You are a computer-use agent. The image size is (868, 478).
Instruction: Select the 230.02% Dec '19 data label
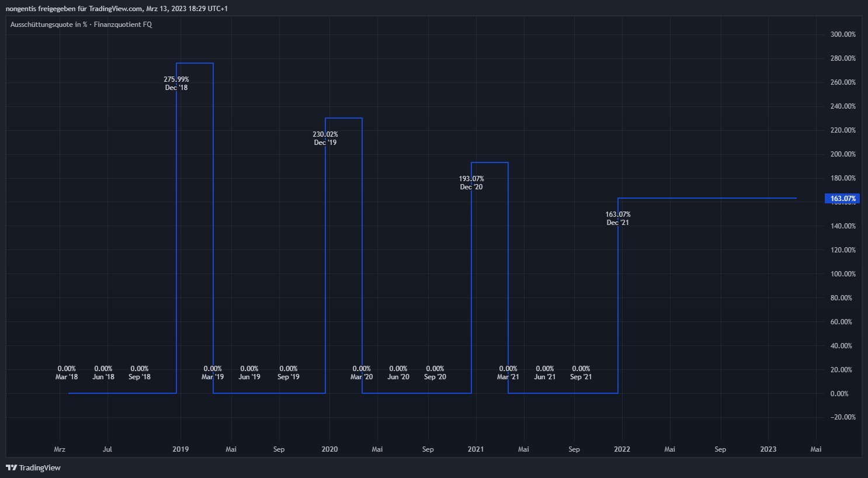click(x=325, y=138)
